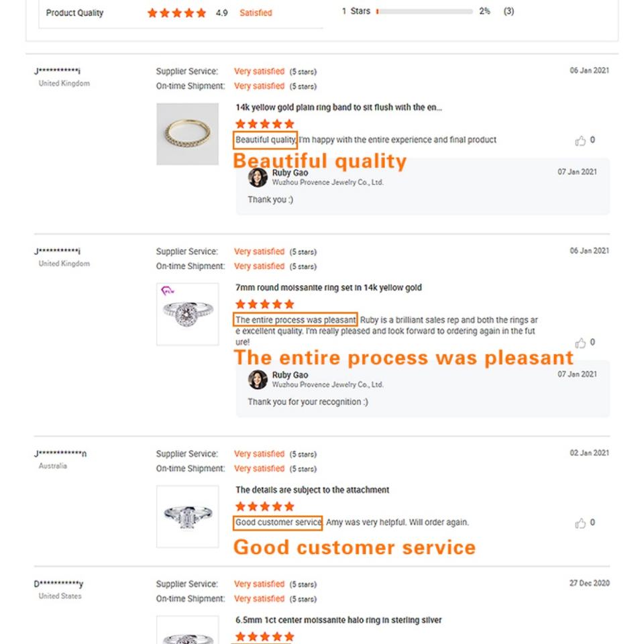The height and width of the screenshot is (644, 644).
Task: Click five-star rating on the 7mm moissanite review
Action: pyautogui.click(x=265, y=305)
